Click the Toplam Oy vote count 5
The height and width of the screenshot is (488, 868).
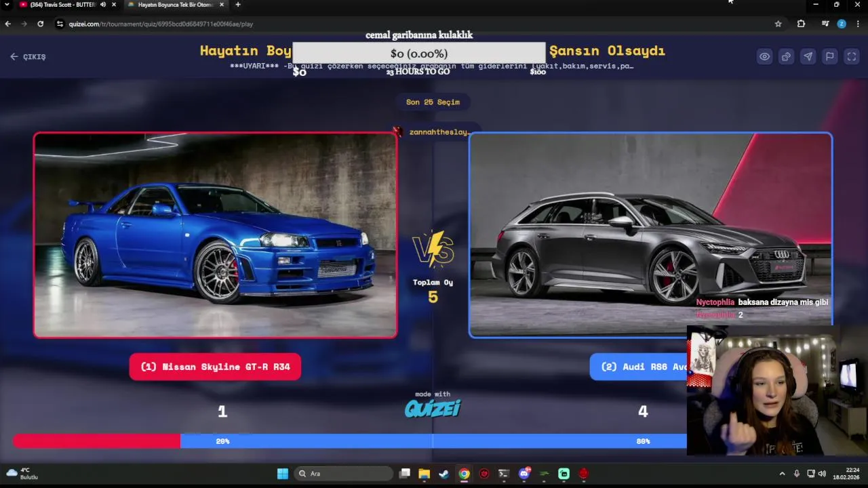pos(433,297)
